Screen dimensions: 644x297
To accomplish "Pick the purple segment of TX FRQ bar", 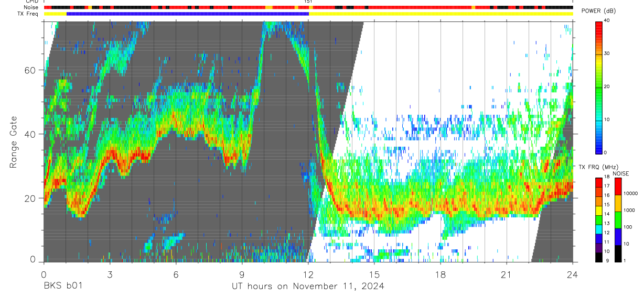I will 599,247.
